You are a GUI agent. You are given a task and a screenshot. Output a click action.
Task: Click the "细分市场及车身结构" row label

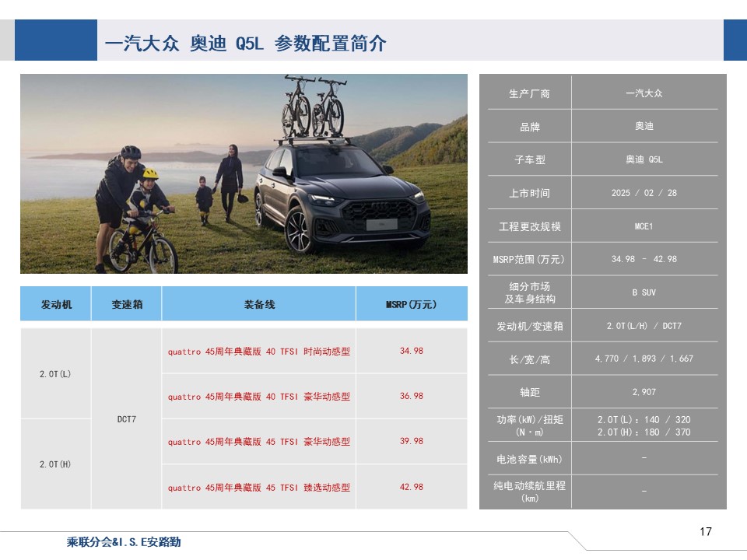(529, 293)
